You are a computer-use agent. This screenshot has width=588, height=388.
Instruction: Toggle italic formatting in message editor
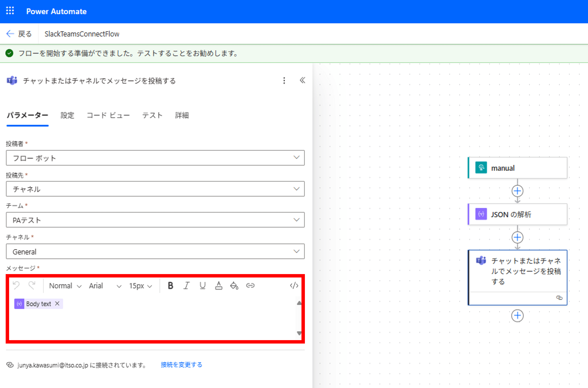[x=186, y=286]
